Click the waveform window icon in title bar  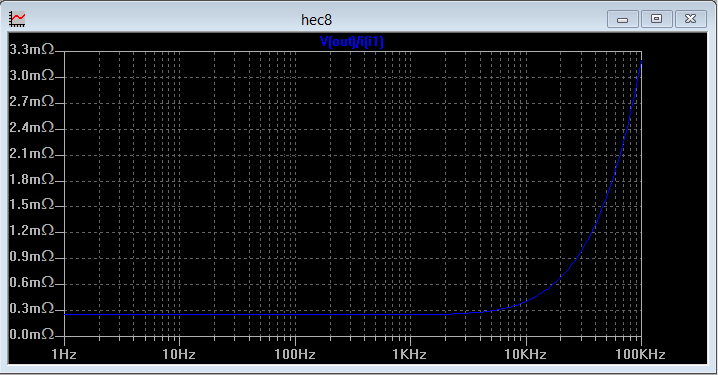point(17,19)
